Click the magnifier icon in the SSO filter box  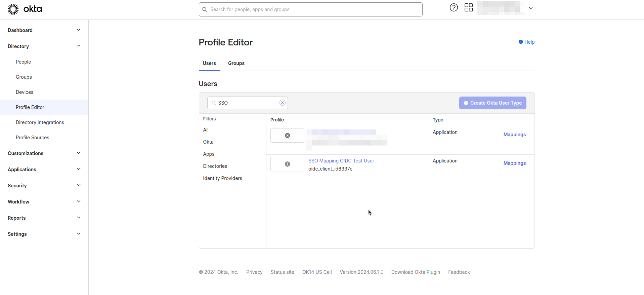click(214, 103)
